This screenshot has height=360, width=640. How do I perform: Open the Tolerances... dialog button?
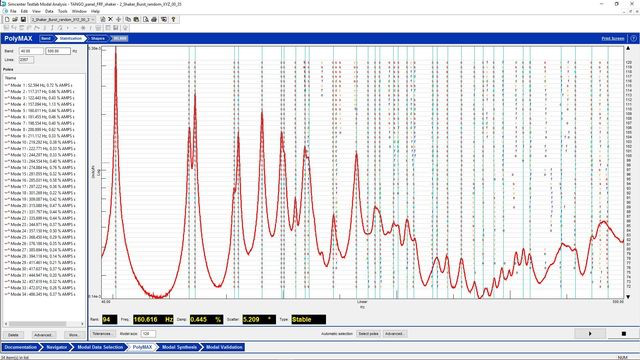[x=102, y=333]
